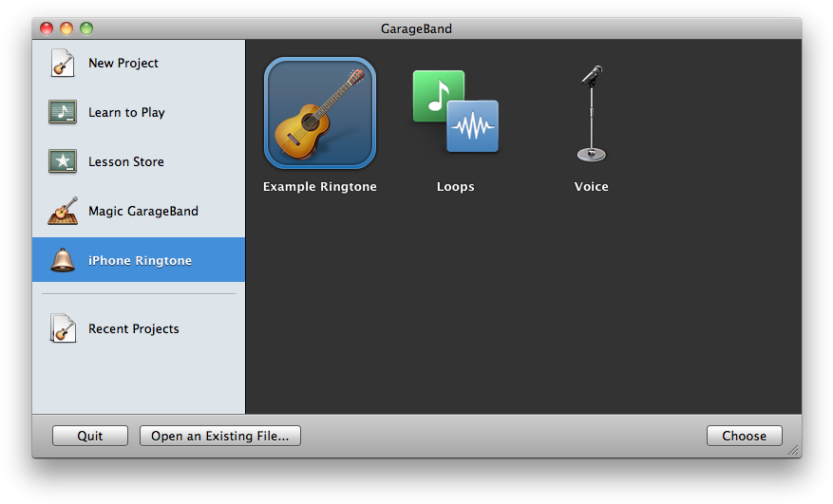Screen dimensions: 833x504
Task: Open the Recent Projects document icon
Action: [x=63, y=328]
